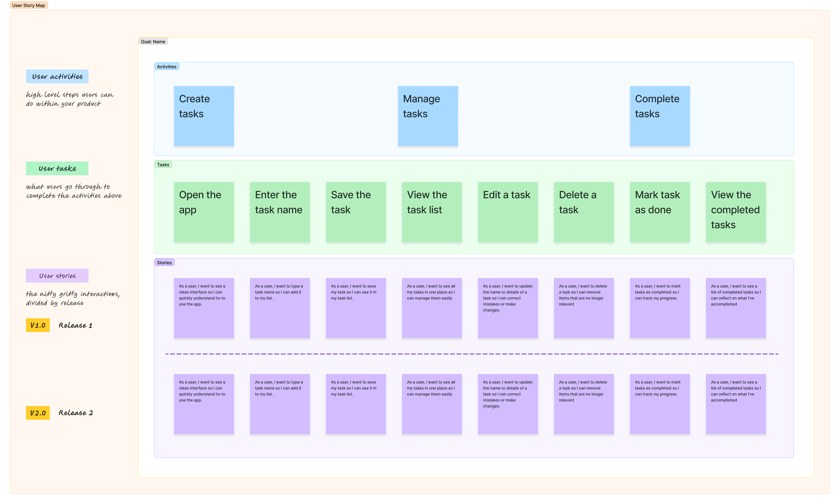Click the 'Release 1' handwritten text

coord(75,325)
